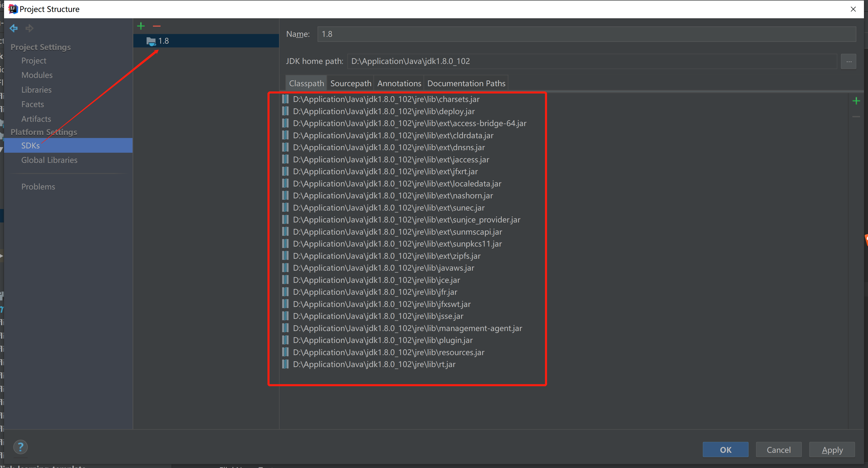Image resolution: width=868 pixels, height=468 pixels.
Task: Switch to the Sourcepath tab
Action: [350, 83]
